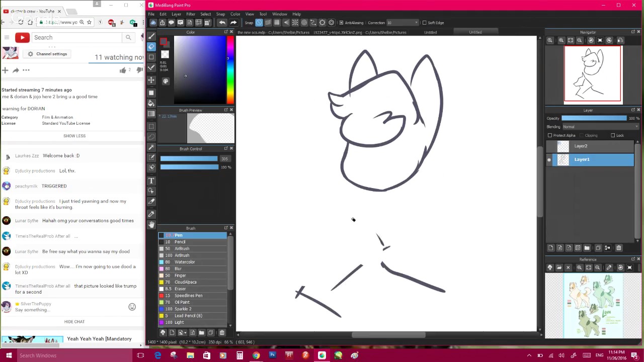This screenshot has height=362, width=644.
Task: Enable the layer Lock checkbox
Action: pos(613,135)
